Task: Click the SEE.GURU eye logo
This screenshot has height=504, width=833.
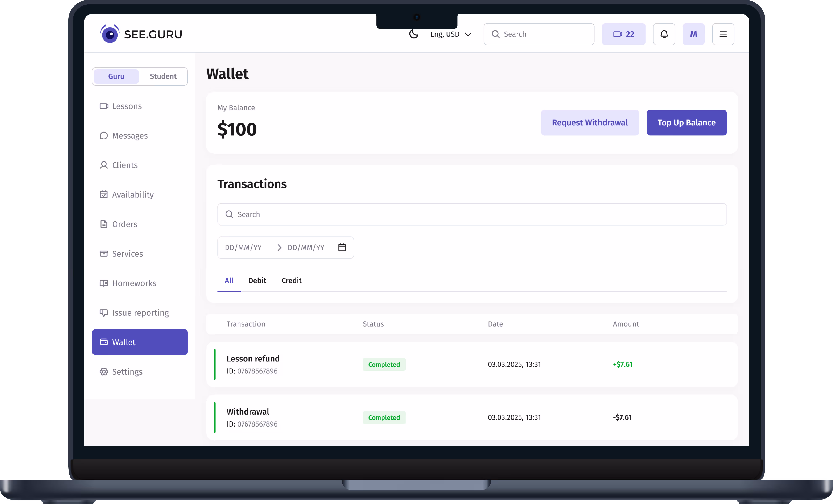Action: click(110, 34)
